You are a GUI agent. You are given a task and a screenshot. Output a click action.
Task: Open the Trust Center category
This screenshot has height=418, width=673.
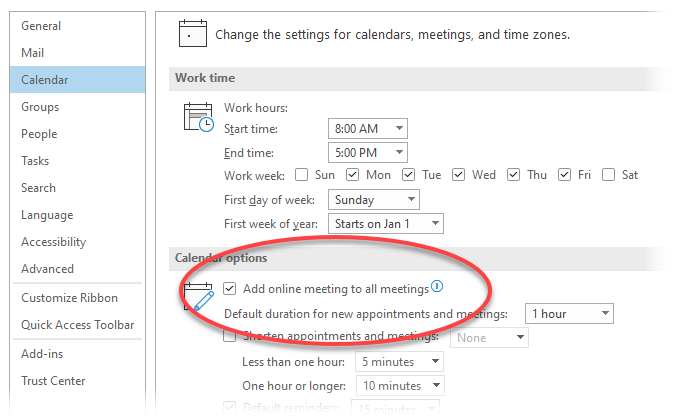[53, 380]
